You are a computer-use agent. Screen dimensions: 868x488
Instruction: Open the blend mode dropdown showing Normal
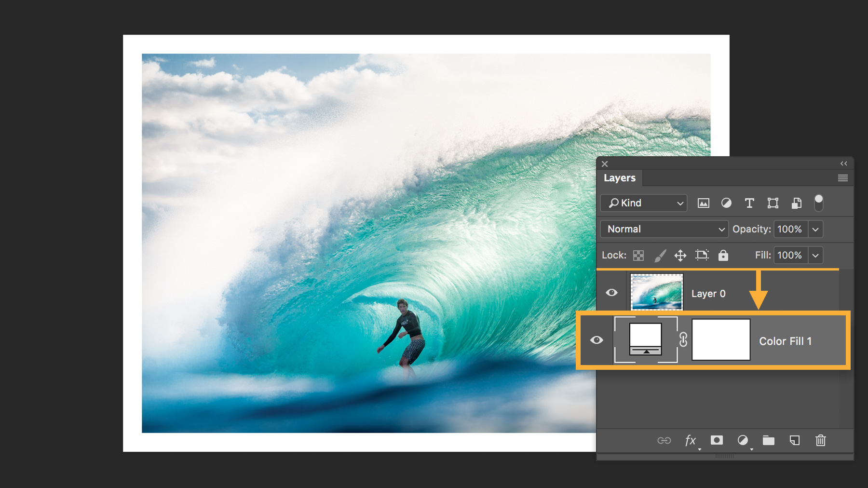664,229
